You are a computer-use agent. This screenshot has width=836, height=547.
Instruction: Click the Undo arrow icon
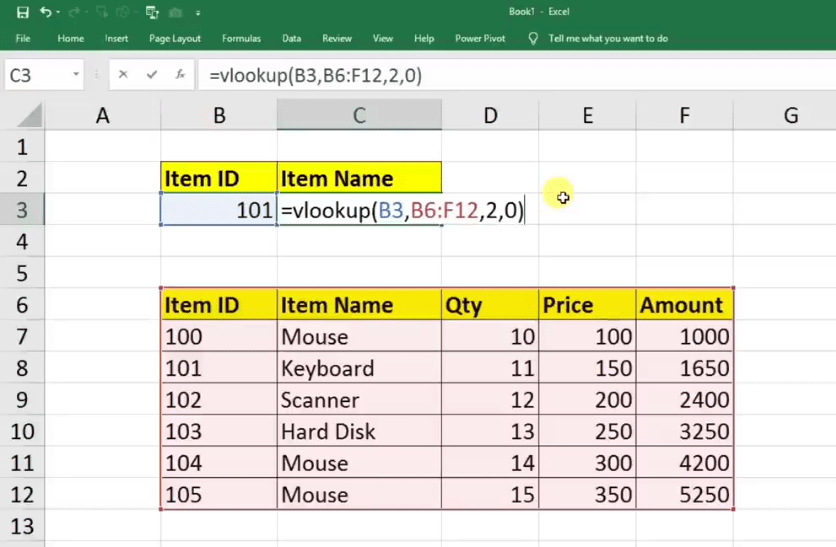click(x=46, y=12)
